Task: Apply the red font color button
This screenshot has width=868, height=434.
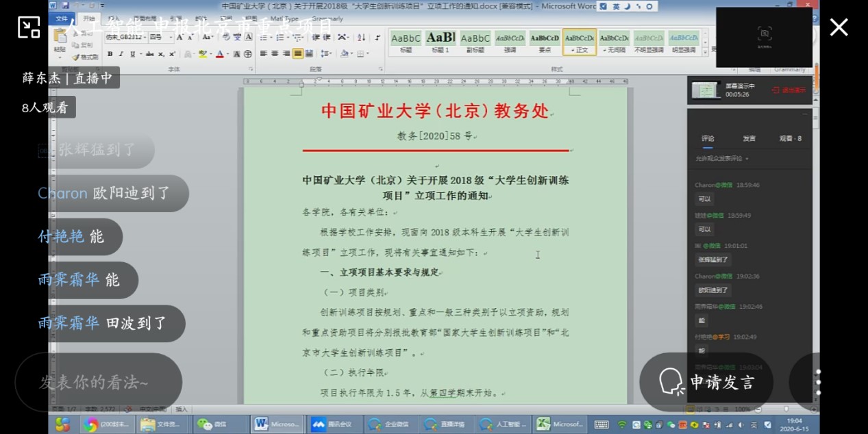Action: [x=220, y=54]
